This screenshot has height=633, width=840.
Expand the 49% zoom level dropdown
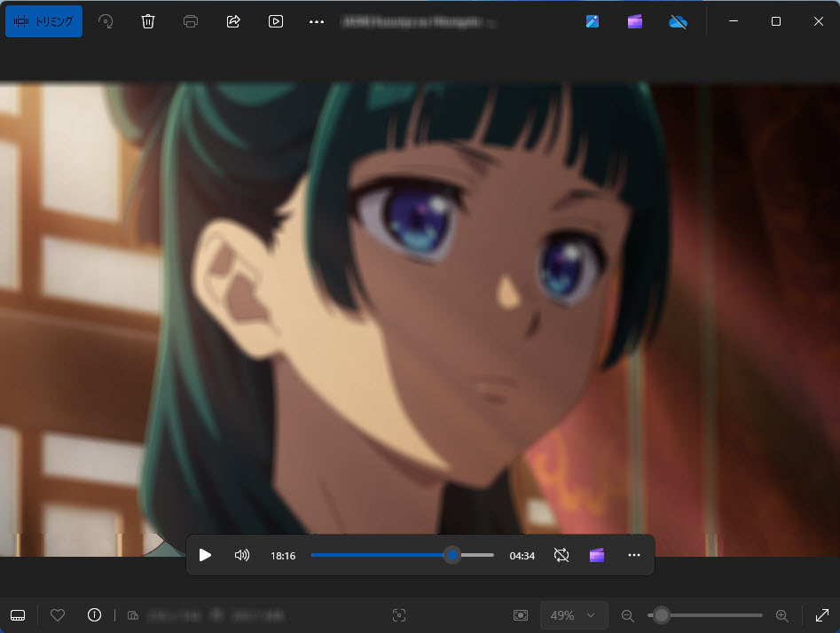[574, 615]
